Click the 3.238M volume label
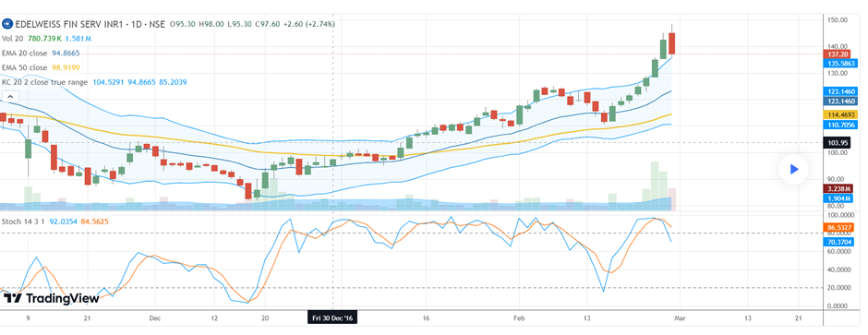This screenshot has height=335, width=868. tap(838, 188)
